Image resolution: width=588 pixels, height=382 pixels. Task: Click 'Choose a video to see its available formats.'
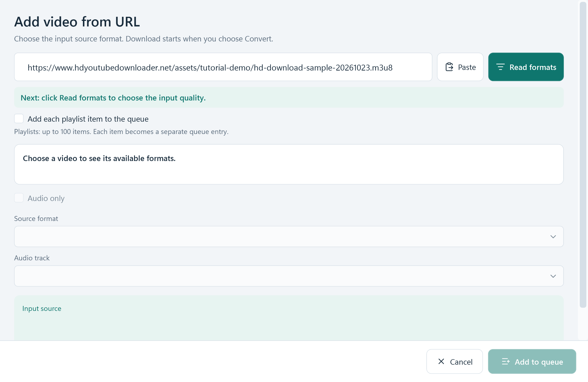coord(99,158)
